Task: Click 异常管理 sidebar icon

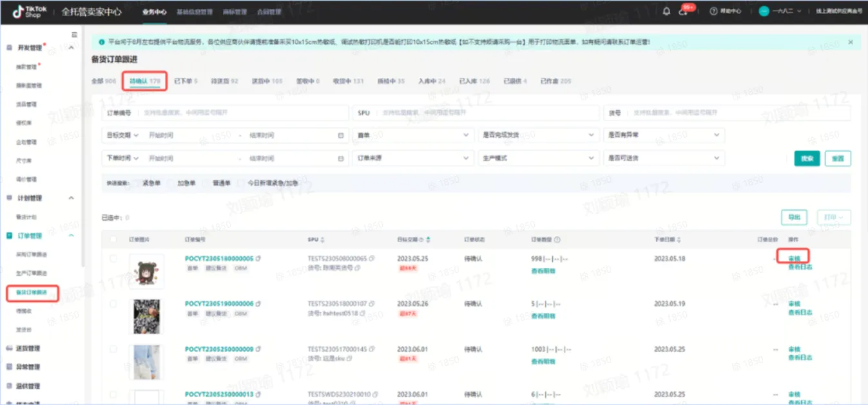Action: point(9,366)
